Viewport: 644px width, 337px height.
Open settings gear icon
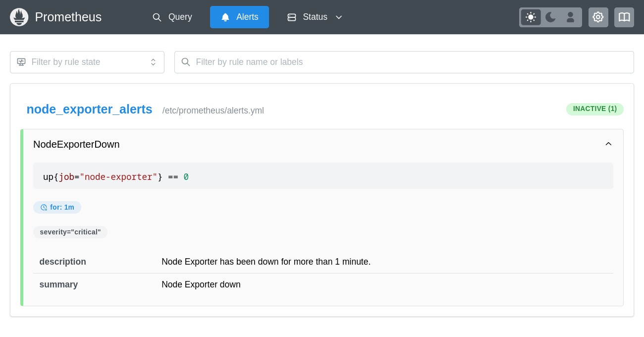coord(598,17)
